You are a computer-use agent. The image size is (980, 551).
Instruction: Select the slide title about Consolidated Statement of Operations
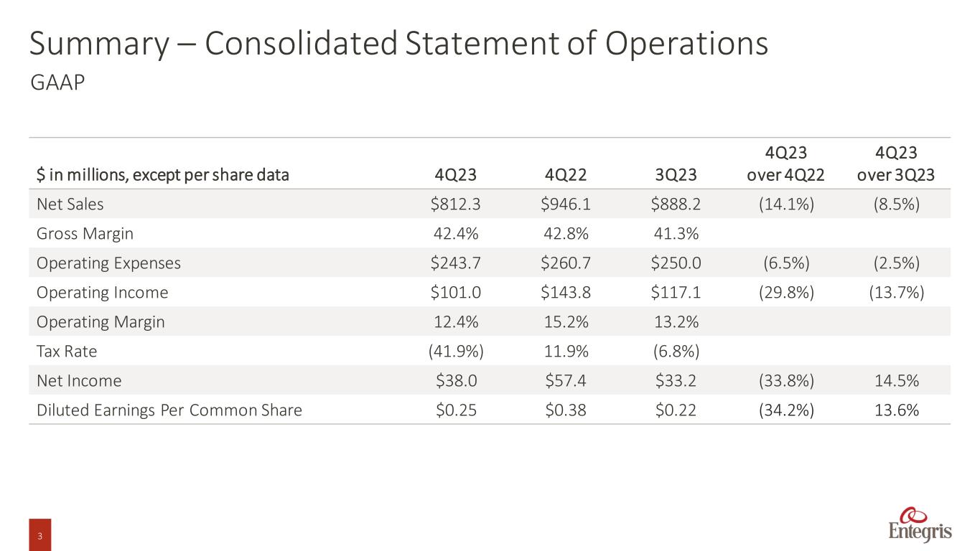click(398, 44)
